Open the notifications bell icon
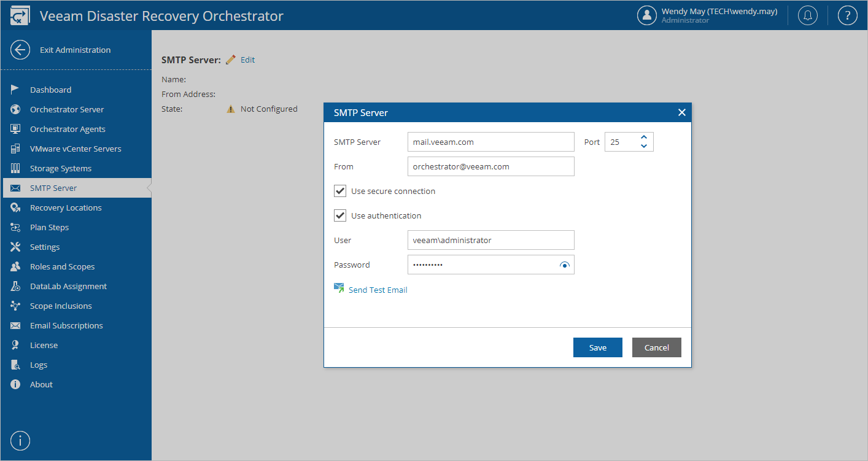This screenshot has width=868, height=461. click(x=808, y=15)
